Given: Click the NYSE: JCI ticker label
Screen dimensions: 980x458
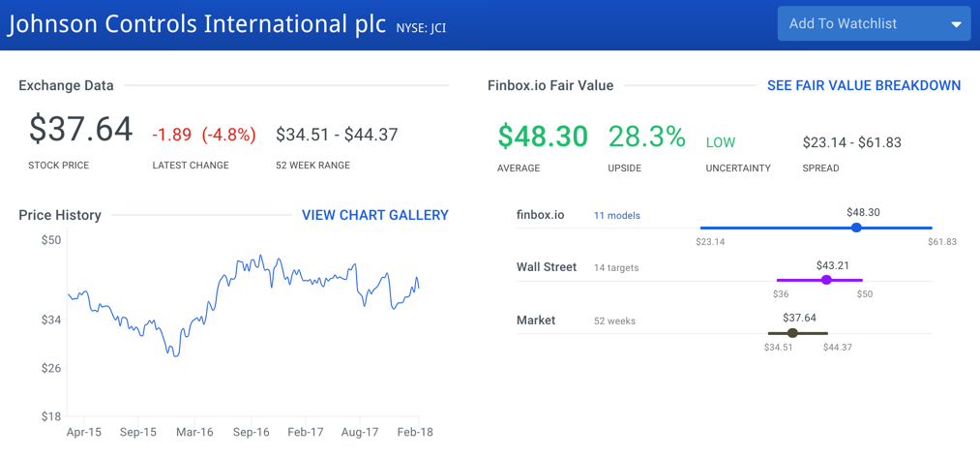Looking at the screenshot, I should 421,27.
